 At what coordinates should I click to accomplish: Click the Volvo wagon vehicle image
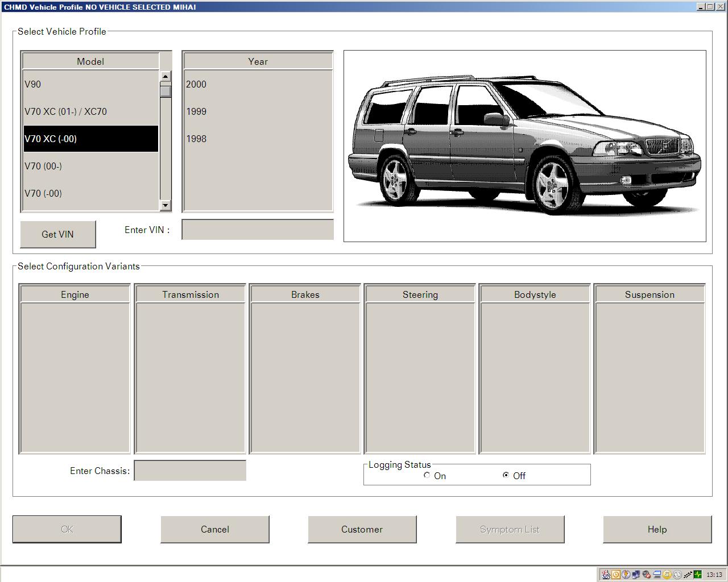pyautogui.click(x=525, y=146)
